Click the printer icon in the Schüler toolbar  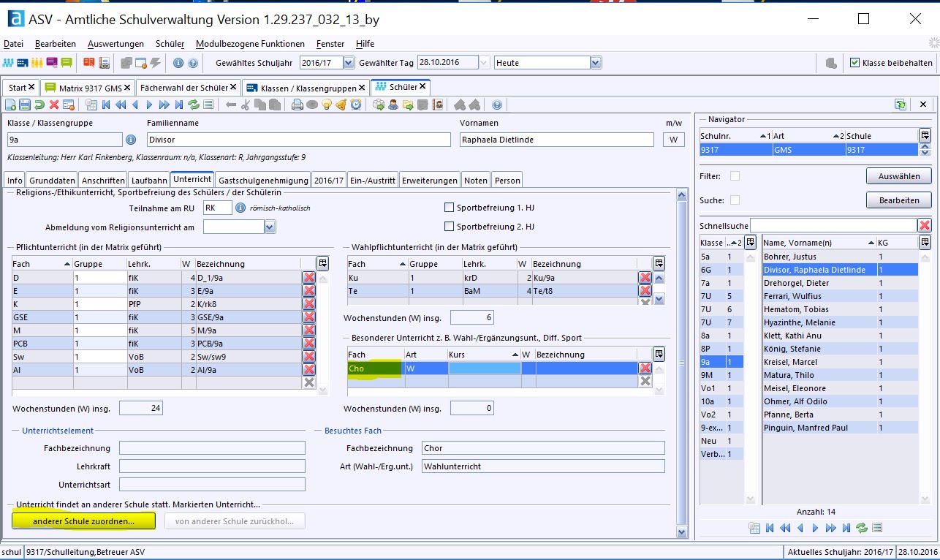pos(297,105)
